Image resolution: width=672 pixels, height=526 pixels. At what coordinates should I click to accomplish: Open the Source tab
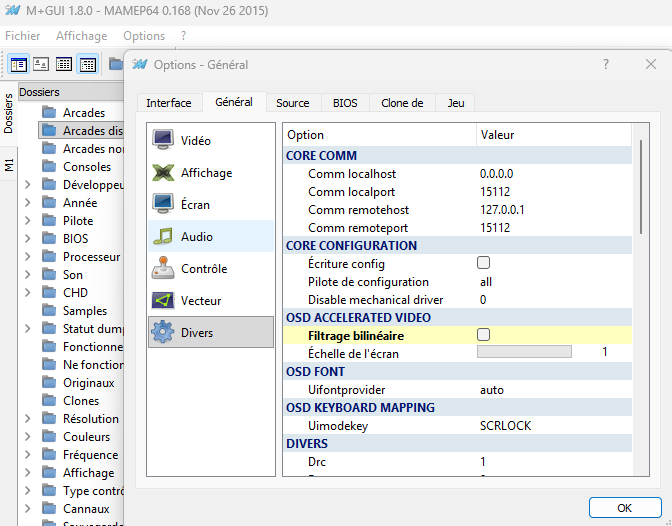(293, 103)
